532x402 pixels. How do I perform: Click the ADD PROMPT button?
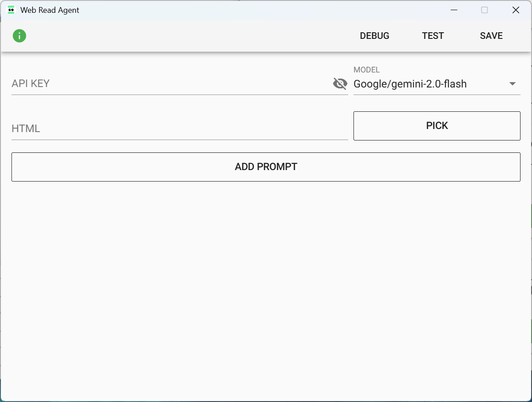click(x=266, y=167)
